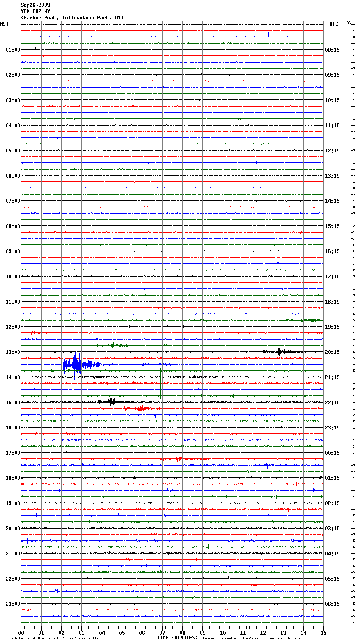Click the 17:00 MST time label
Image resolution: width=357 pixels, height=644 pixels.
(13, 453)
